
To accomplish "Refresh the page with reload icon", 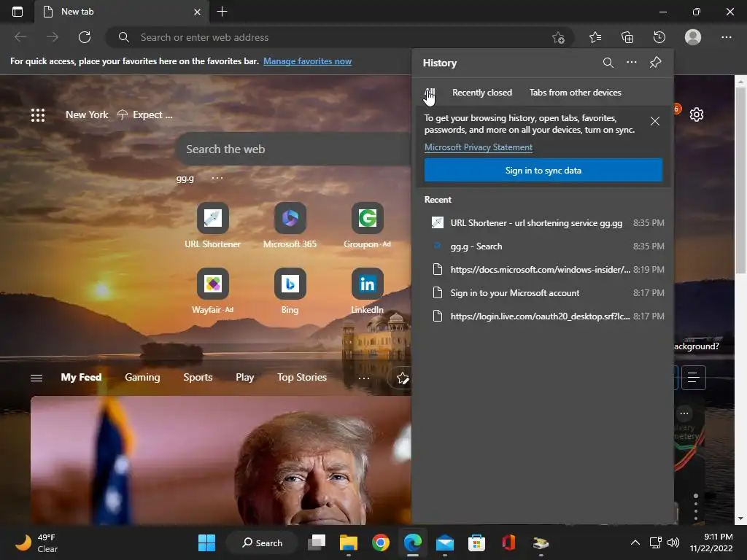I will coord(85,37).
